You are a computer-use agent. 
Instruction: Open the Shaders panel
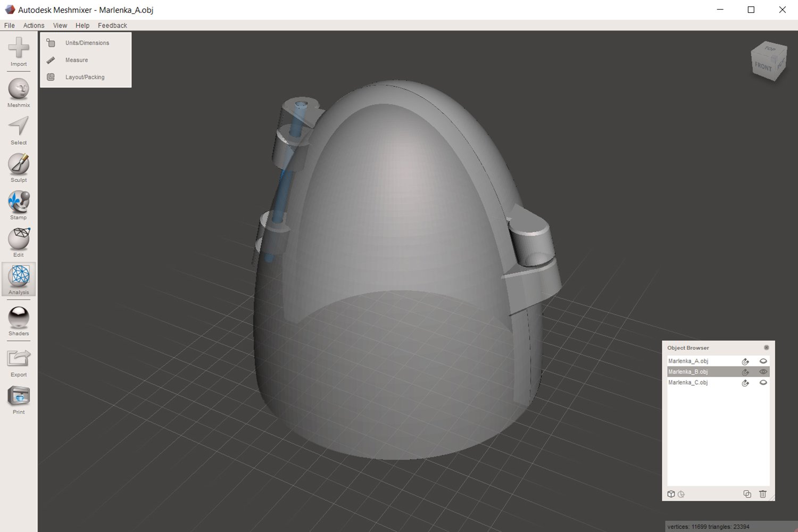[x=19, y=321]
